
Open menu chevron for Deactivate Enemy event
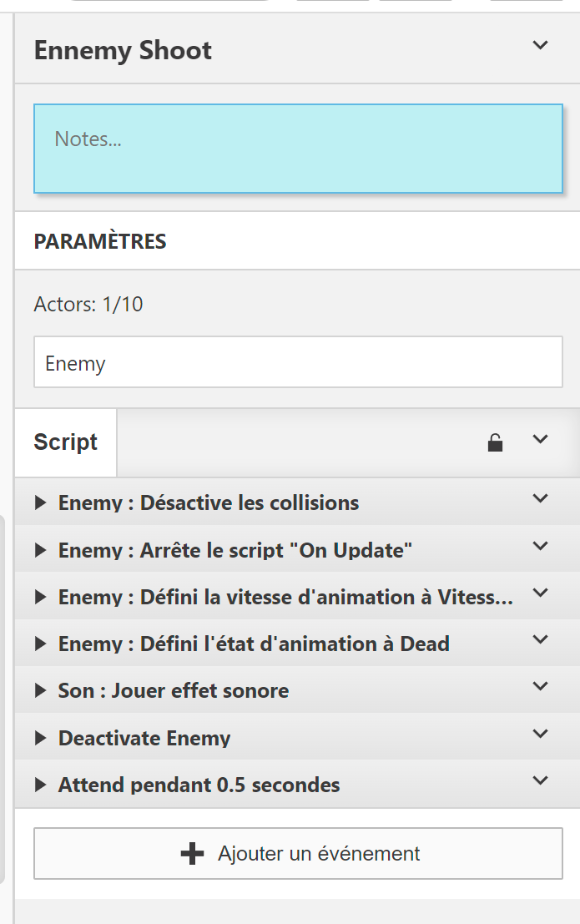[541, 734]
